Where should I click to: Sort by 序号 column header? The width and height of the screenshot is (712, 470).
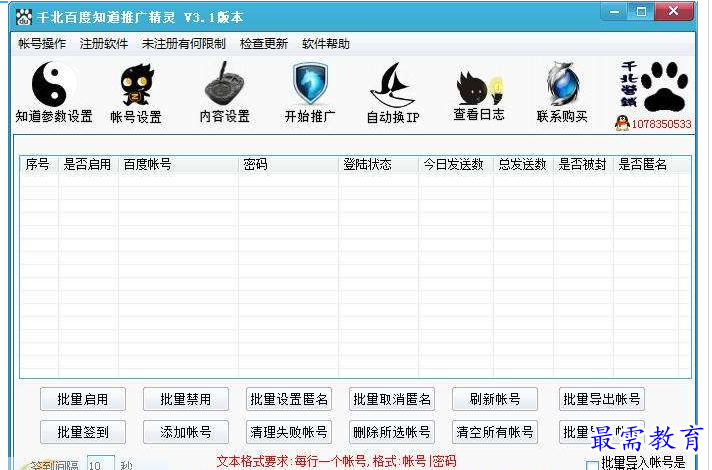tap(39, 164)
